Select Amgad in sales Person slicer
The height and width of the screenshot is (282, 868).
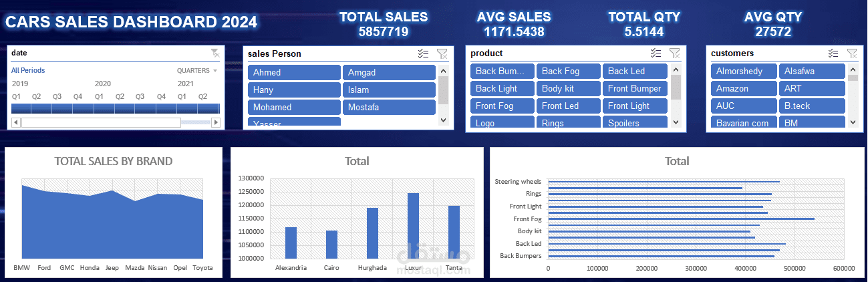point(389,72)
